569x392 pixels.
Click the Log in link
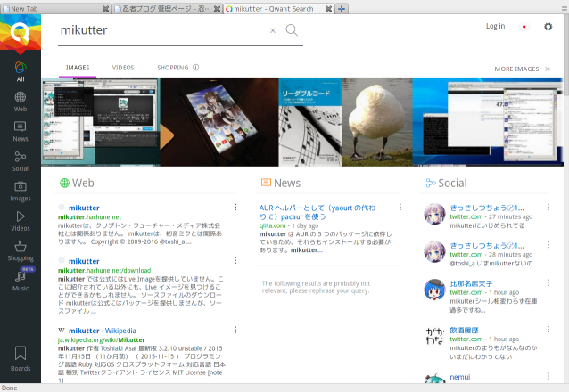tap(495, 26)
